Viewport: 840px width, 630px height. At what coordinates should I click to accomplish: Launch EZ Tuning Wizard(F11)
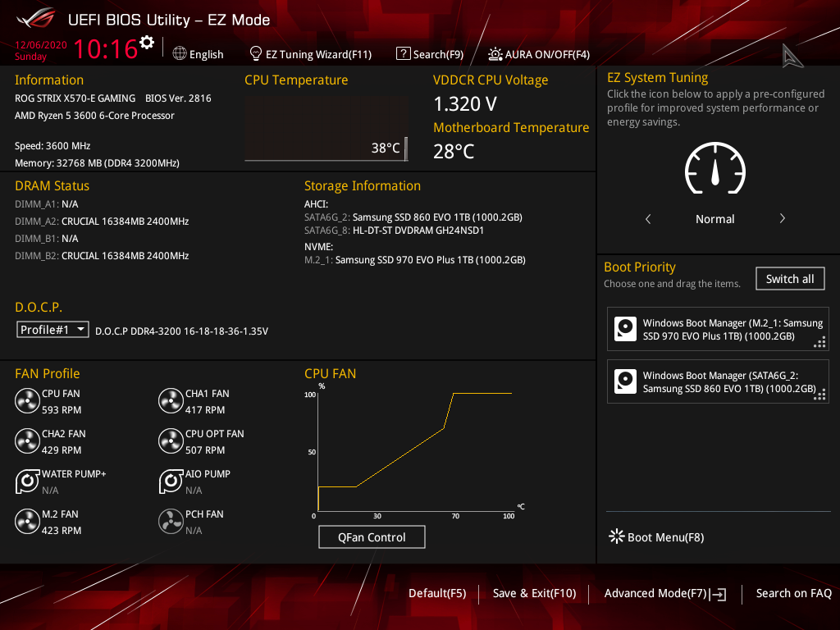319,55
